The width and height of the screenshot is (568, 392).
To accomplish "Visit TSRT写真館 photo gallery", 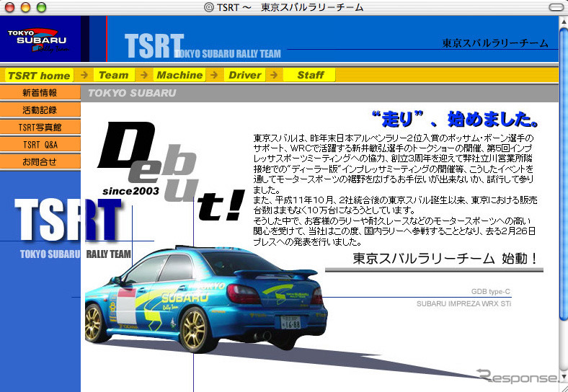I will [40, 127].
